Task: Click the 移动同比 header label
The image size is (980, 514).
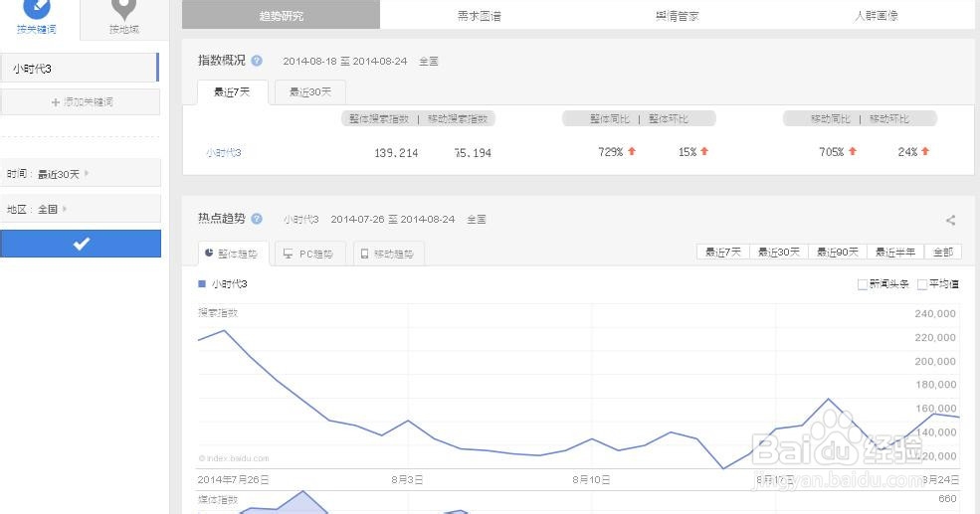Action: [x=831, y=118]
